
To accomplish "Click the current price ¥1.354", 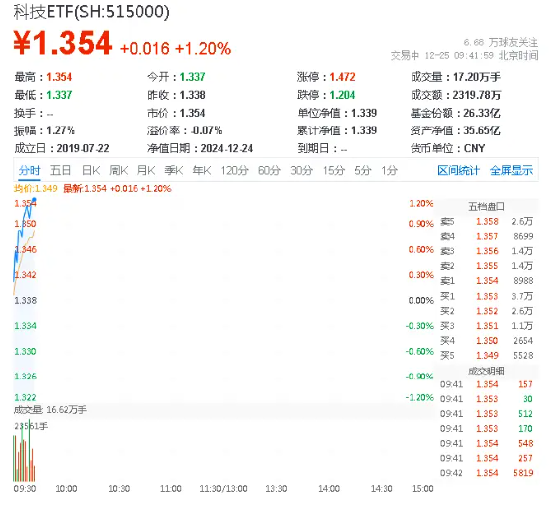I will [63, 43].
